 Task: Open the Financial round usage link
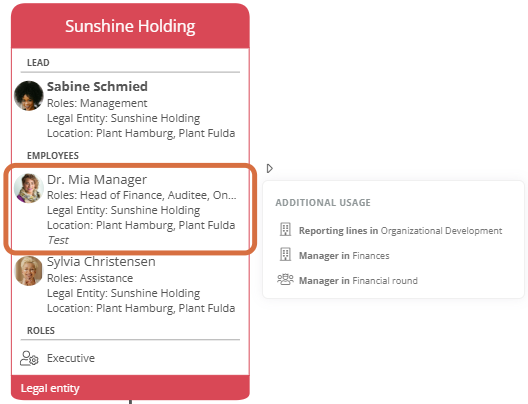pos(358,280)
